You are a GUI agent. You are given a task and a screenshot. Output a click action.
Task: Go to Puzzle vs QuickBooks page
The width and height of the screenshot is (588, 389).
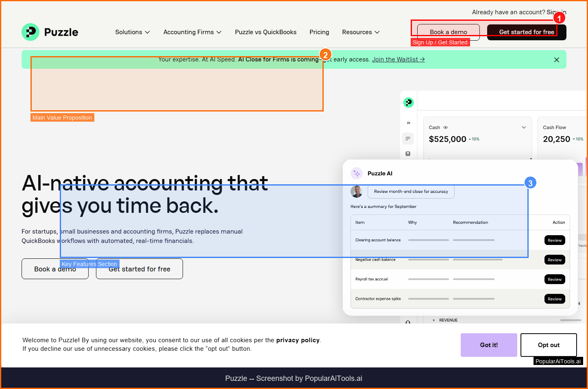(266, 32)
